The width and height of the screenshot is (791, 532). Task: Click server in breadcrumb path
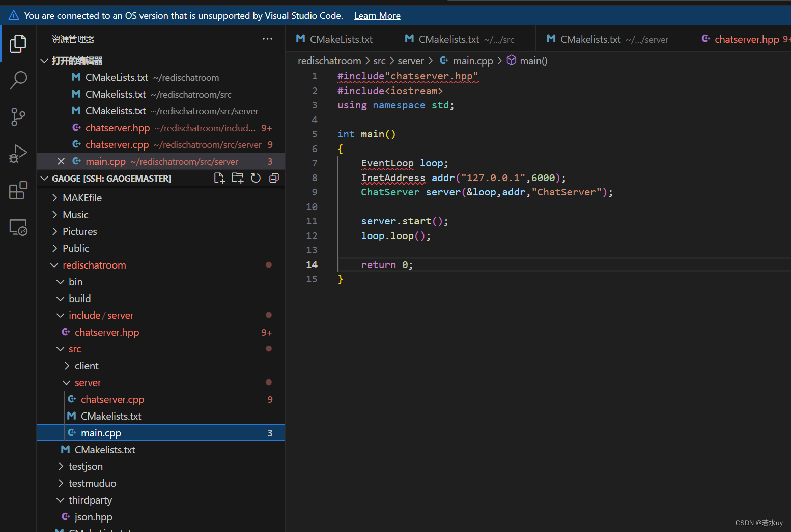pyautogui.click(x=410, y=61)
